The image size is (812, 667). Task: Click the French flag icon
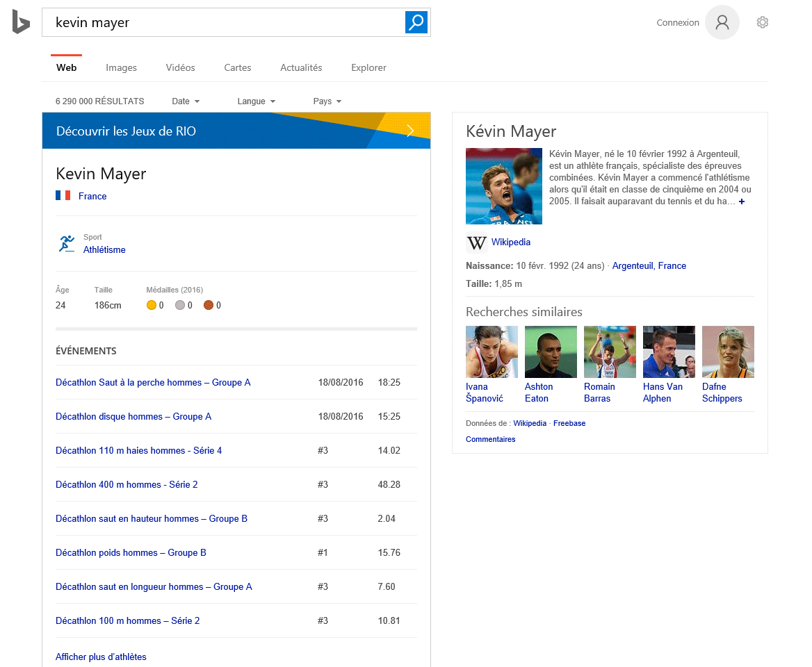pos(63,196)
